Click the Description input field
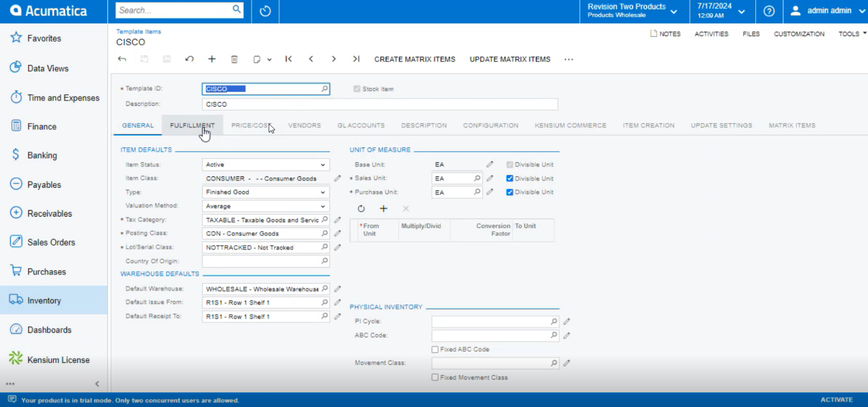The image size is (868, 407). point(380,104)
